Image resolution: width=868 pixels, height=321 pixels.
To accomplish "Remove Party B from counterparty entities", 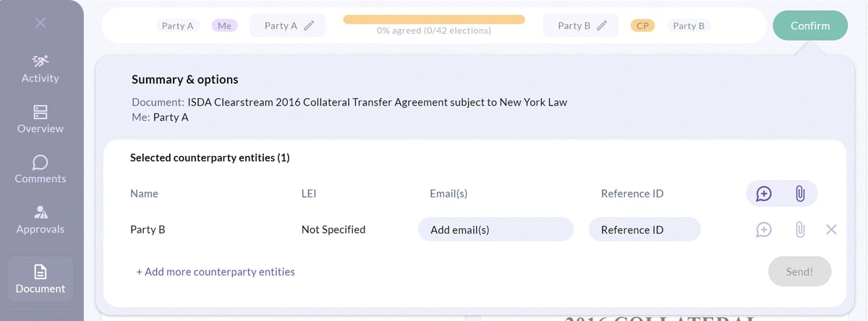I will 831,230.
